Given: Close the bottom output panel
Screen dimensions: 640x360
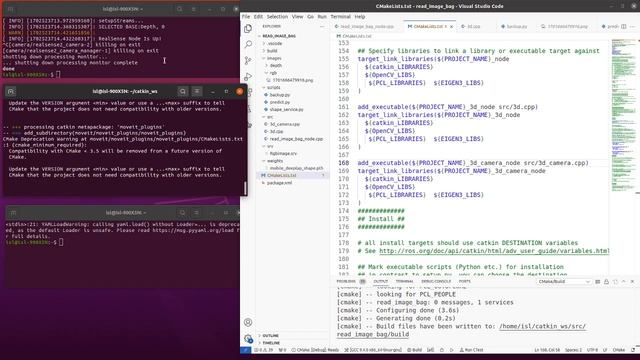Looking at the screenshot, I should [632, 282].
